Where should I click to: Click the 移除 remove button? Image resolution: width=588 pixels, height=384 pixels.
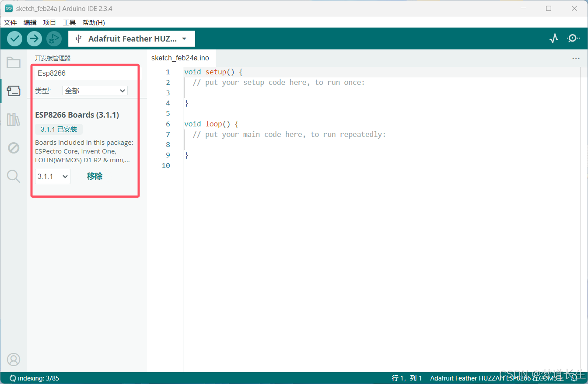tap(95, 176)
